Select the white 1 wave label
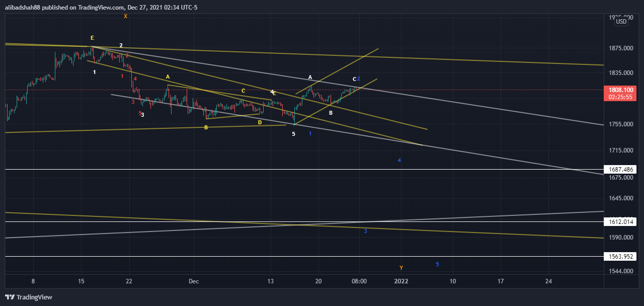The height and width of the screenshot is (306, 644). 95,72
